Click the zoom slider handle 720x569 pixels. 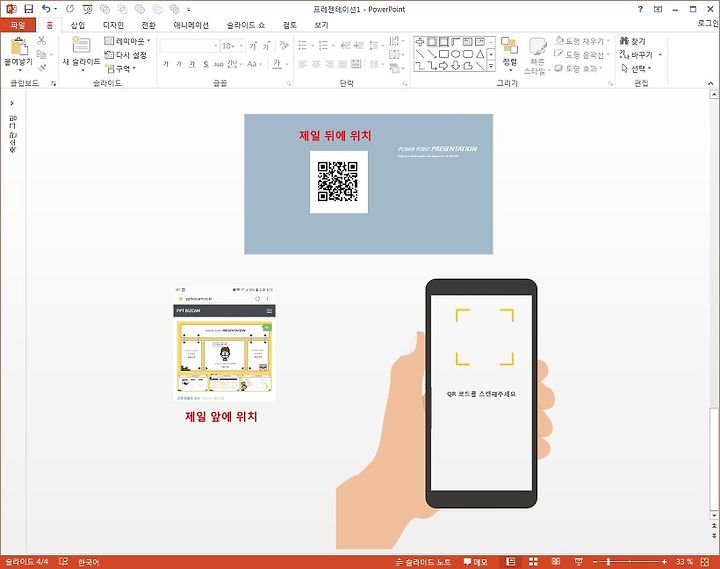pos(609,562)
